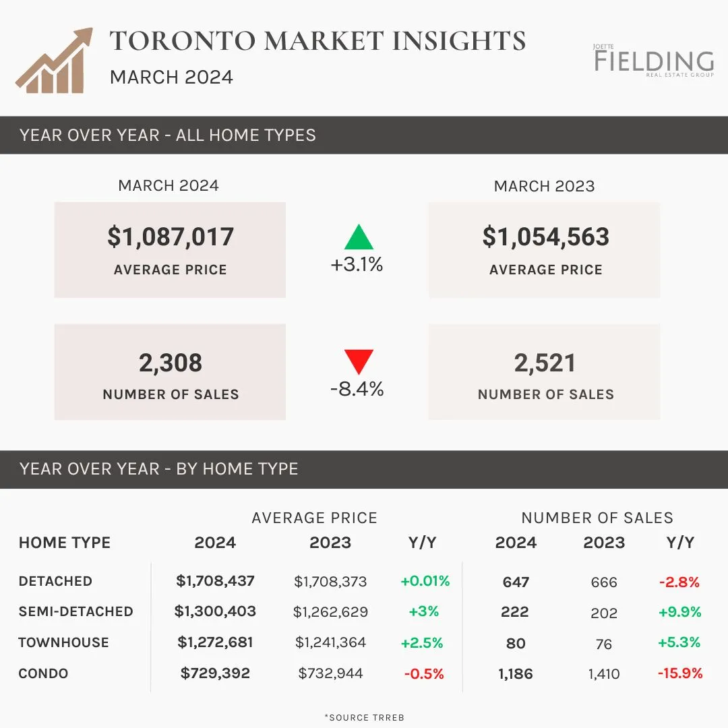
Task: Select the $1,054,563 average price box
Action: click(544, 250)
